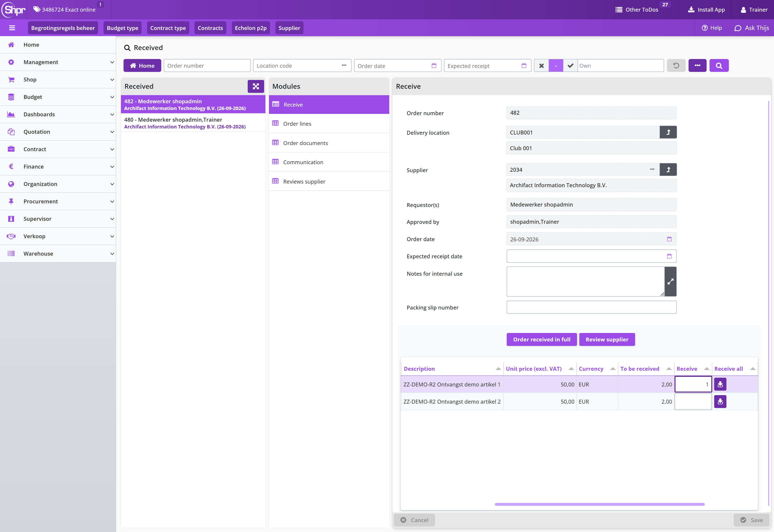Select order 480 in Received list
The height and width of the screenshot is (532, 774).
point(193,123)
